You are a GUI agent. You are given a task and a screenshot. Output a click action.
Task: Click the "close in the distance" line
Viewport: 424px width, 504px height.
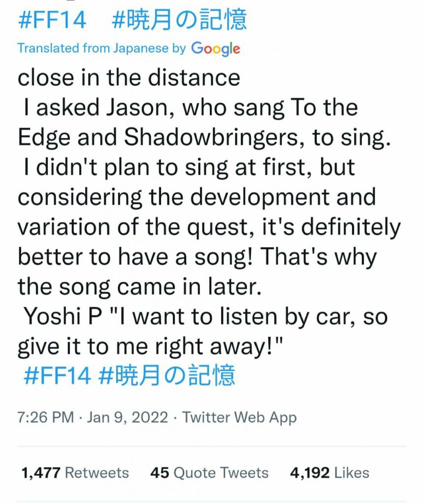coord(129,78)
